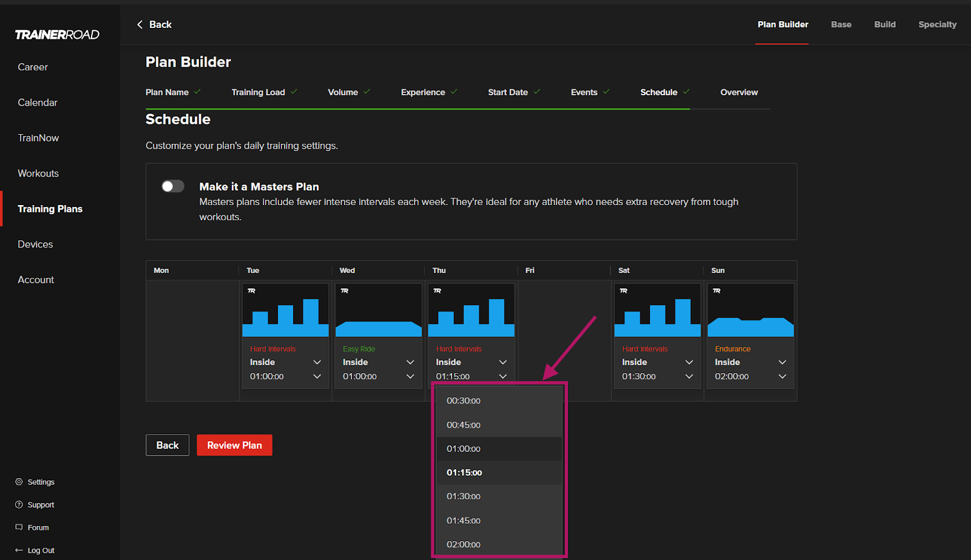Open the Settings gear icon
Image resolution: width=971 pixels, height=560 pixels.
coord(19,482)
